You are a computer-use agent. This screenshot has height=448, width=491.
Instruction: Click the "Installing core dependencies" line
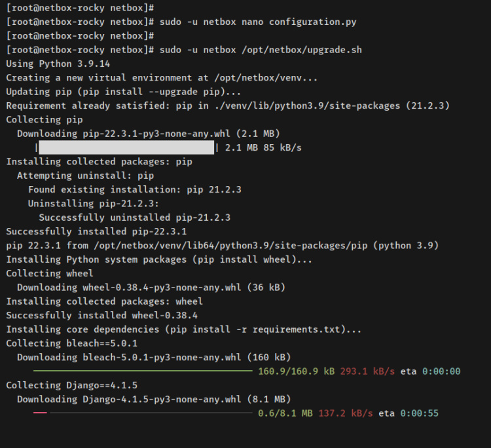point(183,329)
